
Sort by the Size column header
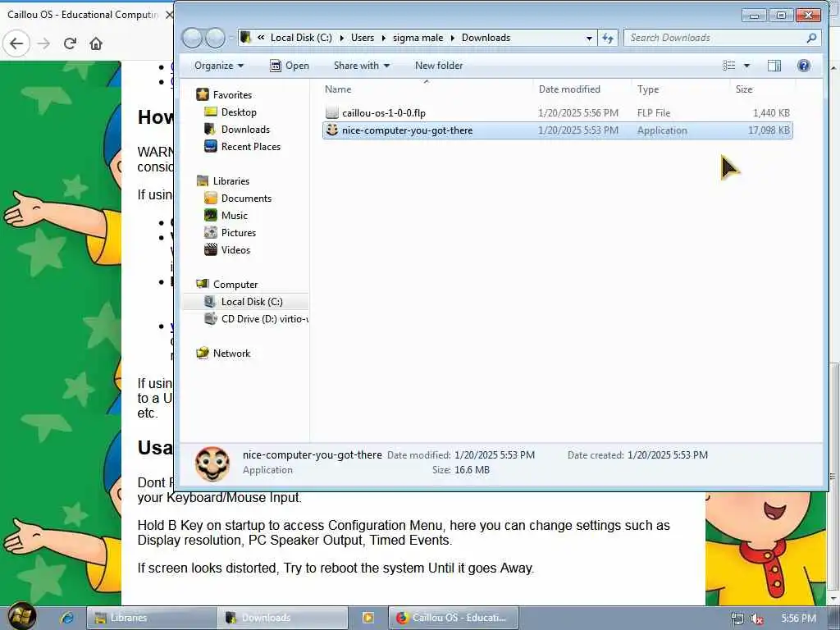(x=763, y=89)
